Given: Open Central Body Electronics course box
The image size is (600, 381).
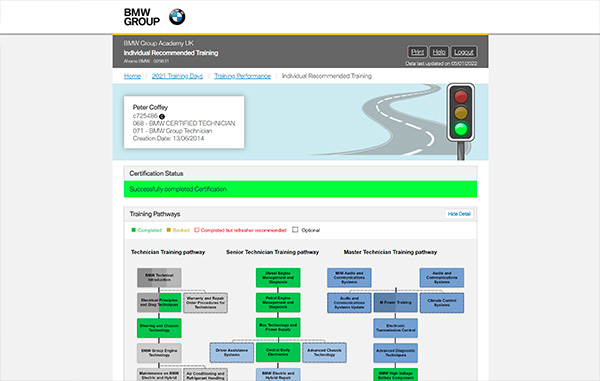Looking at the screenshot, I should tap(278, 352).
